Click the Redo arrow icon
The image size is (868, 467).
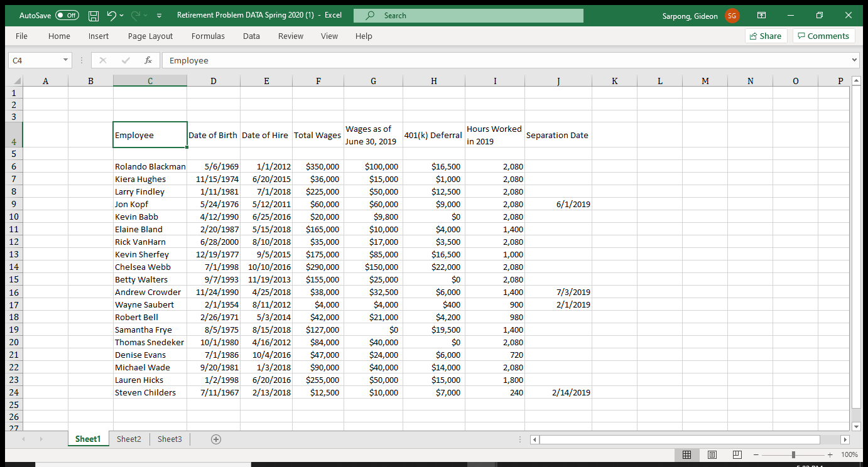point(135,15)
